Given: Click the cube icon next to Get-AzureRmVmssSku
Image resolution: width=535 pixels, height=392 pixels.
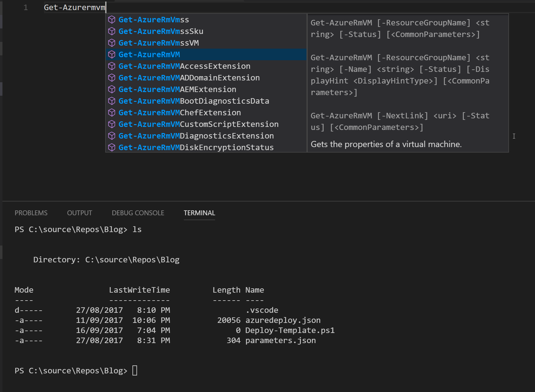Looking at the screenshot, I should pos(112,31).
